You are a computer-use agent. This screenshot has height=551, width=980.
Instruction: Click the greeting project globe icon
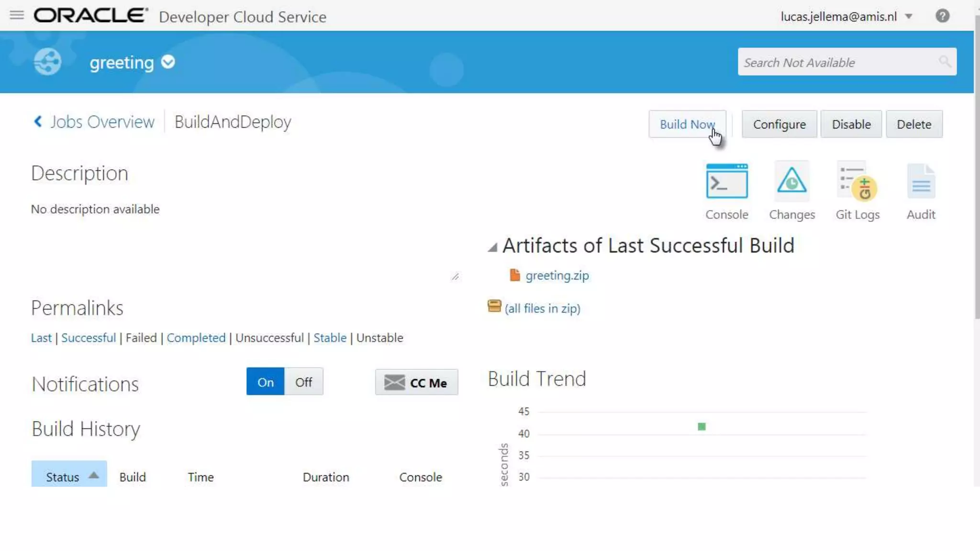click(x=48, y=62)
